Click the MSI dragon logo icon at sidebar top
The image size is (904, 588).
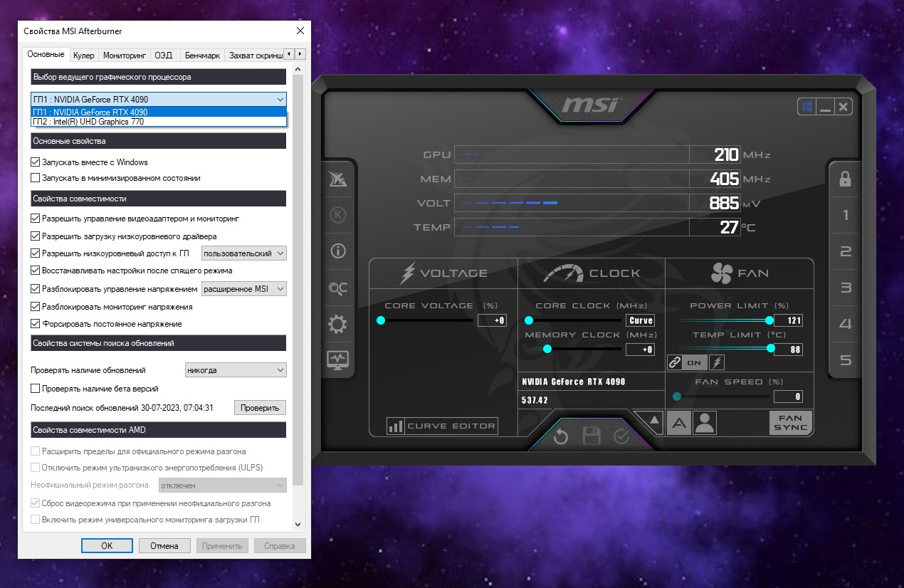(338, 179)
